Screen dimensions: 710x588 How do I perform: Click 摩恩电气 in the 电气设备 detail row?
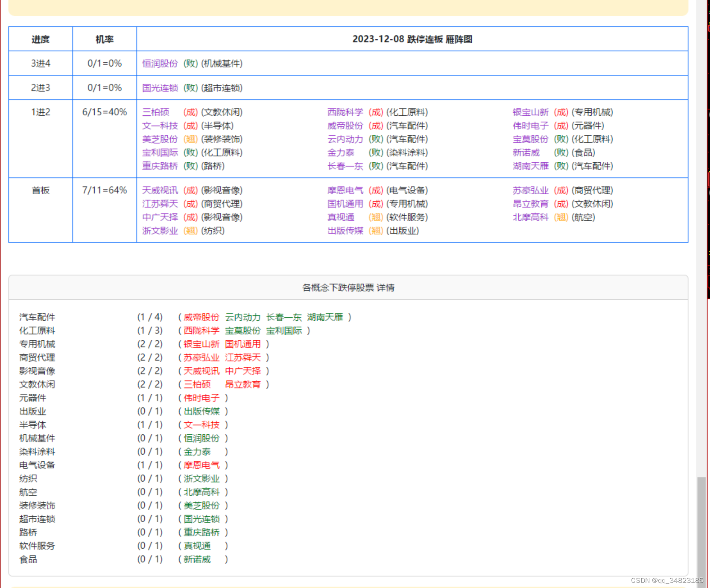click(x=202, y=465)
